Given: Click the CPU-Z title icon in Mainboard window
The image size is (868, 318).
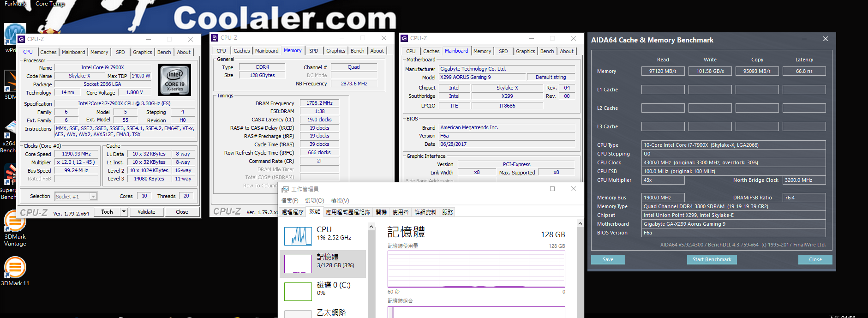Looking at the screenshot, I should click(x=404, y=38).
